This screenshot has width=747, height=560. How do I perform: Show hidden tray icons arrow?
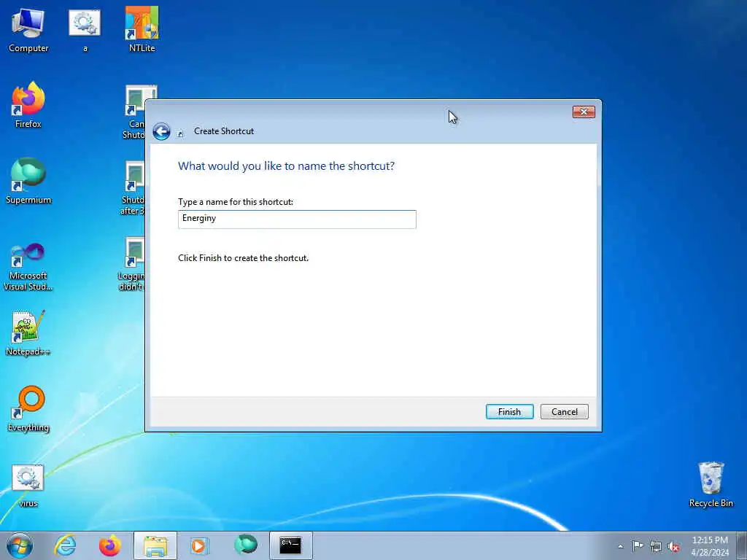coord(620,547)
